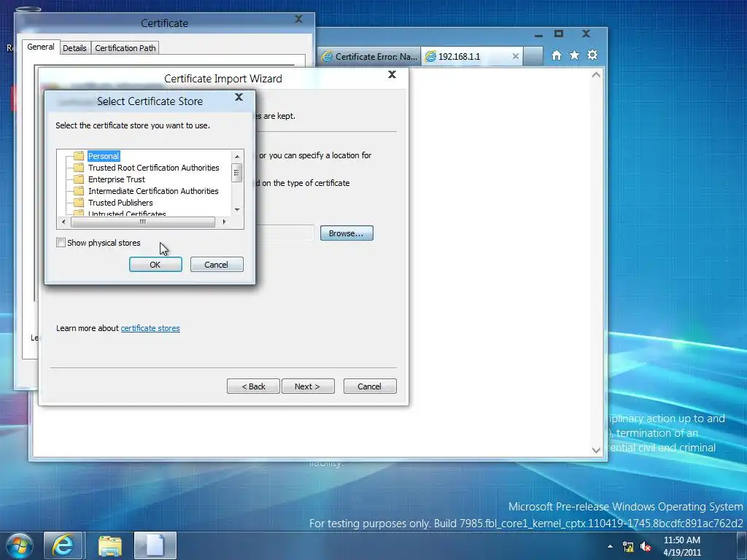Pick Intermediate Certification Authorities store

(x=153, y=191)
